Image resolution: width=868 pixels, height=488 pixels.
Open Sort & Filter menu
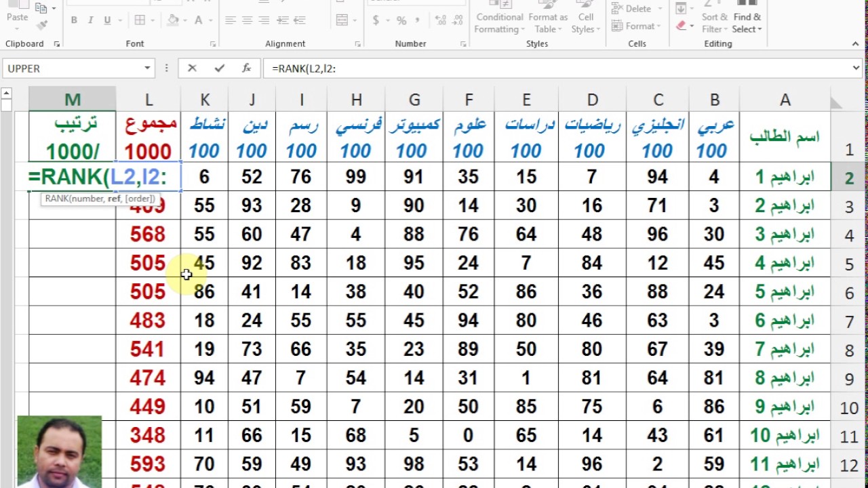point(715,17)
